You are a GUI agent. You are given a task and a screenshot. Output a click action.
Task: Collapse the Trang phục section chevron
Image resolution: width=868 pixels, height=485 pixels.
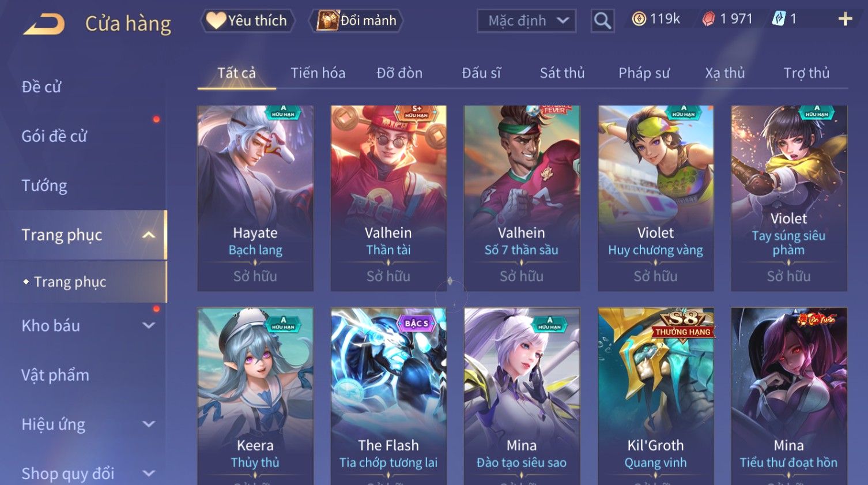point(149,235)
